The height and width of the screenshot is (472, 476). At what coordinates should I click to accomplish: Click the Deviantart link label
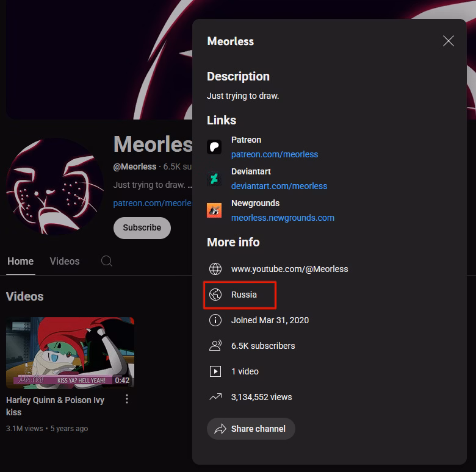(251, 171)
